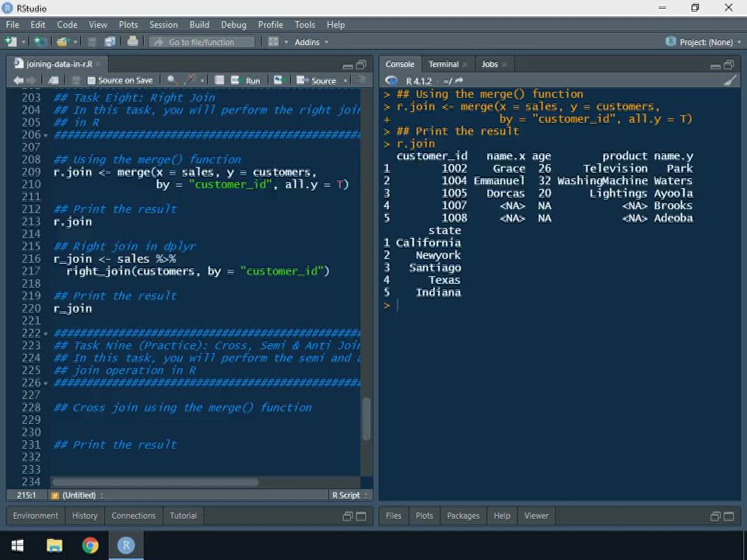
Task: Open the Session menu
Action: (x=163, y=25)
